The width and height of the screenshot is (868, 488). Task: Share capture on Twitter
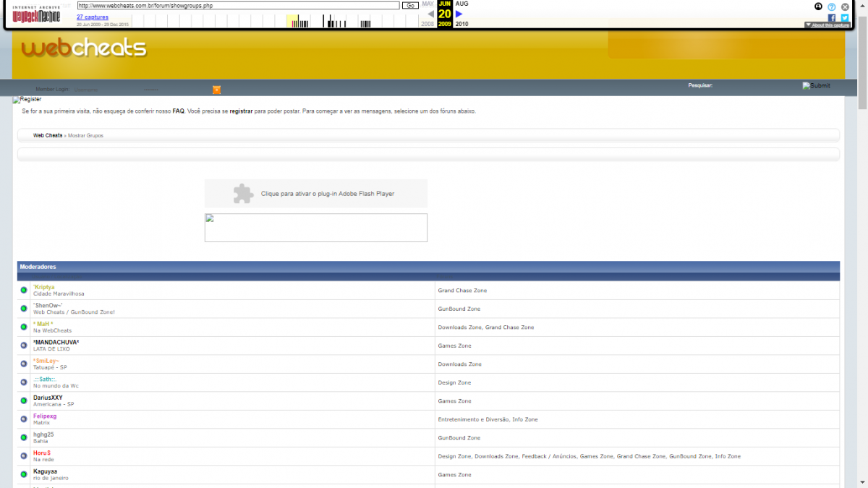click(x=845, y=18)
